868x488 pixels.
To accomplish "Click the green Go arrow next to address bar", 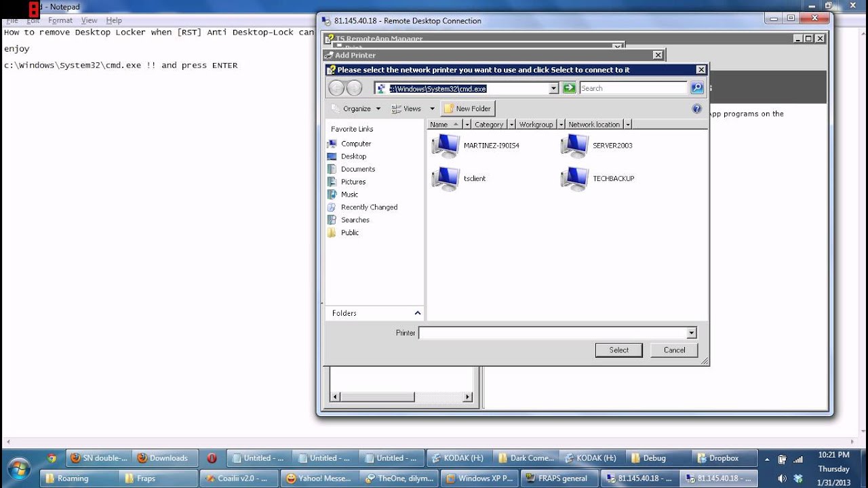I will (x=569, y=88).
